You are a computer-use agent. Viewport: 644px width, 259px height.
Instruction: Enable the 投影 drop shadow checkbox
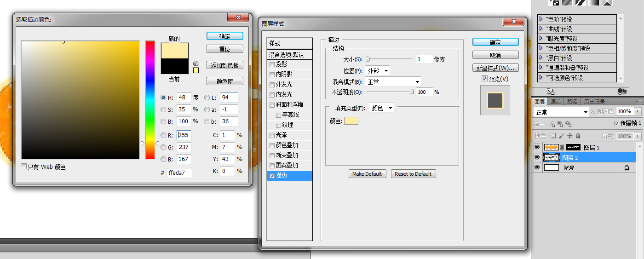pyautogui.click(x=272, y=64)
